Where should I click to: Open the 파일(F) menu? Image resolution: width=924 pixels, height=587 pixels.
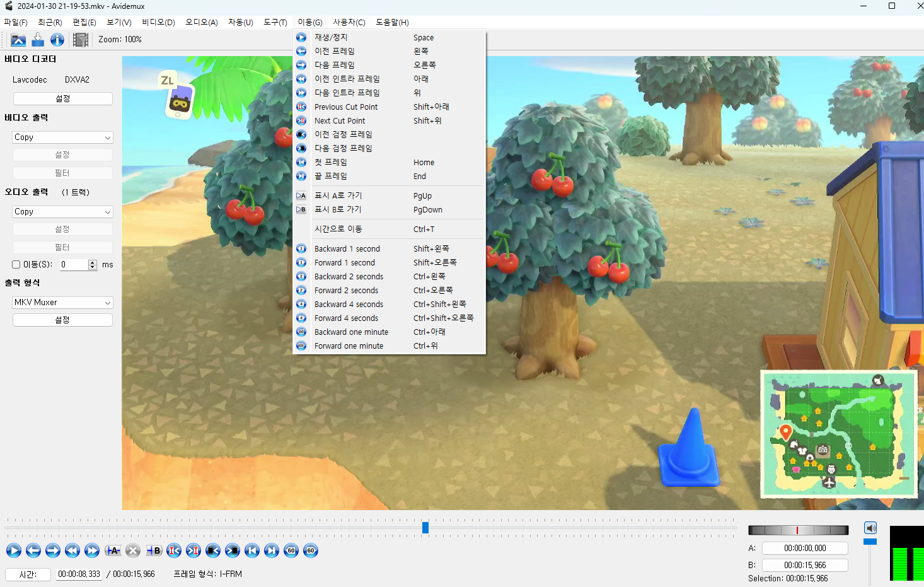pyautogui.click(x=16, y=22)
